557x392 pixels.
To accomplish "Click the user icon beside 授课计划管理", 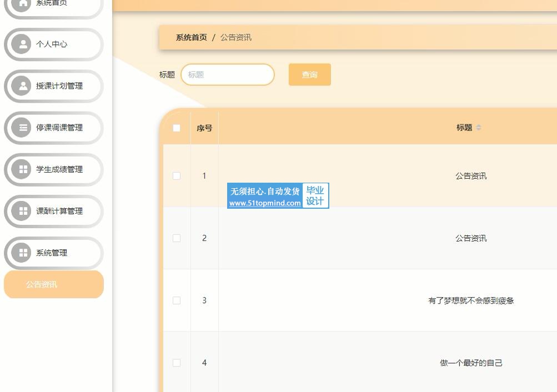I will tap(23, 86).
